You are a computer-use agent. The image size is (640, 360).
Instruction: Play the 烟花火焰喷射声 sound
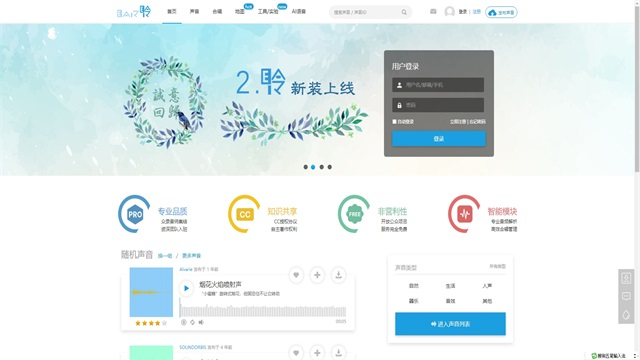(x=186, y=288)
